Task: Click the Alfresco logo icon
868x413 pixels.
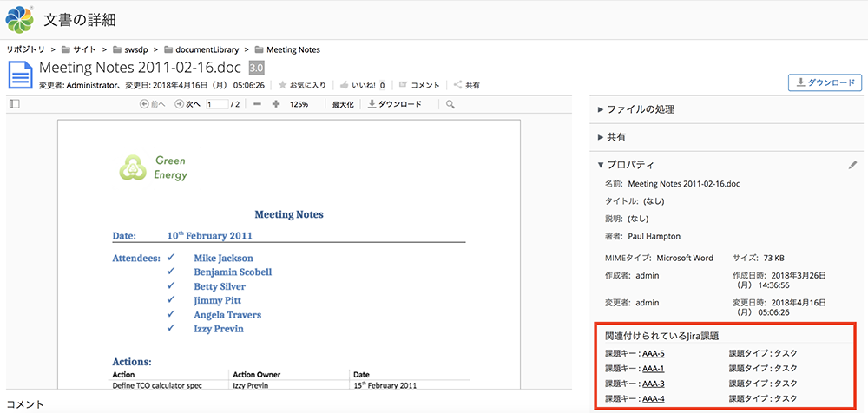Action: tap(20, 19)
